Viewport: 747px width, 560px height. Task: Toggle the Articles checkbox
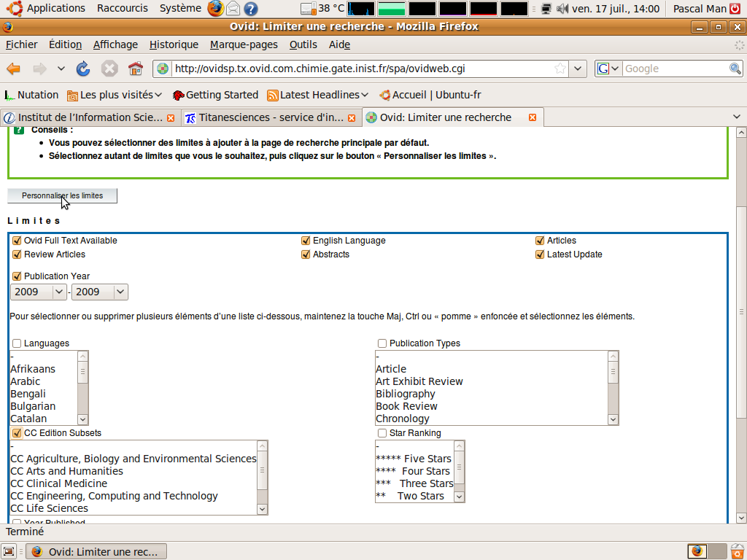(x=540, y=241)
